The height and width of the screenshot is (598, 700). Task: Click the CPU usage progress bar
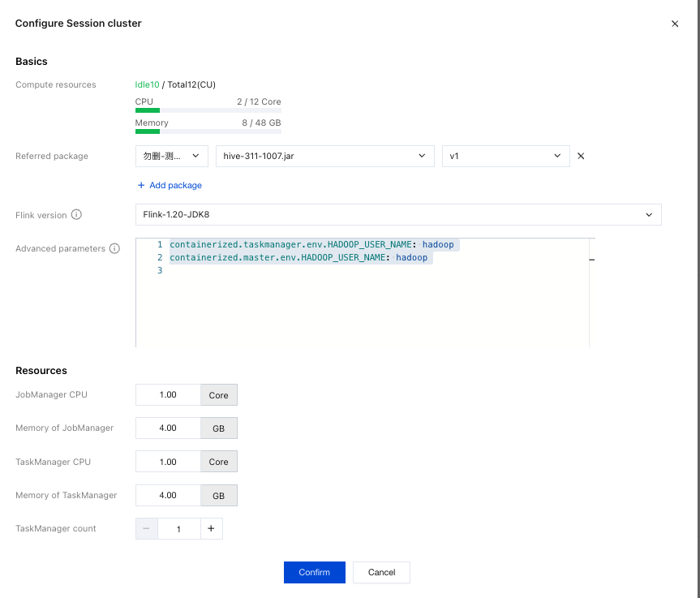(208, 110)
